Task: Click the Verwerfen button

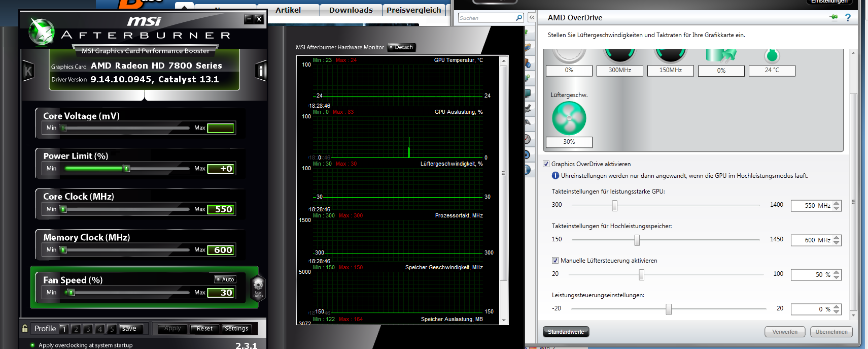Action: coord(785,332)
